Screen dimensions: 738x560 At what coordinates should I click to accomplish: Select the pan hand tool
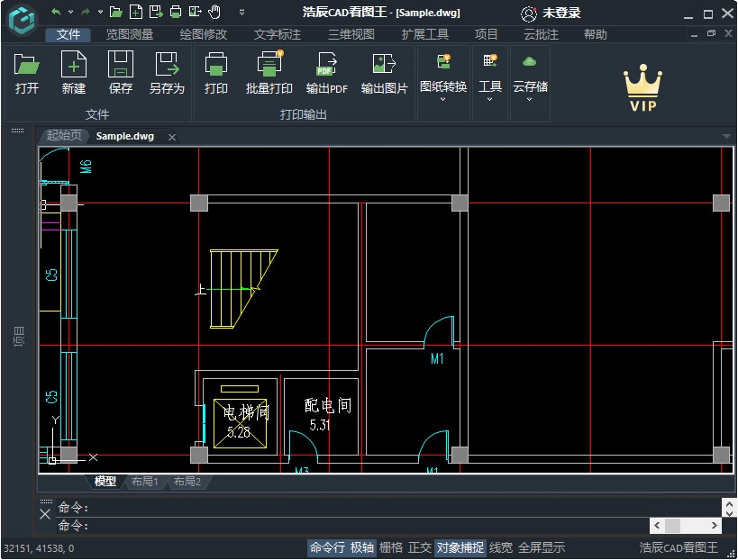click(214, 12)
